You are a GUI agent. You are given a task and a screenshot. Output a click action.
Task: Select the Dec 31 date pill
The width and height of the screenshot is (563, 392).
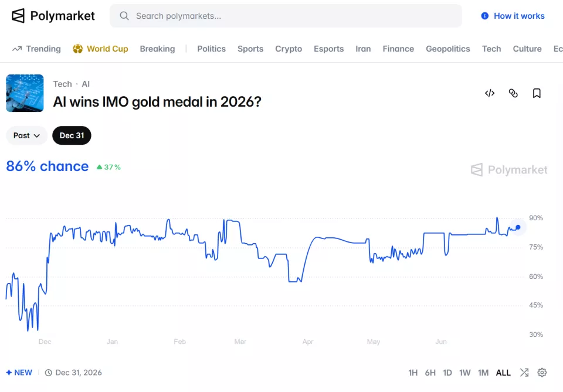click(x=72, y=135)
